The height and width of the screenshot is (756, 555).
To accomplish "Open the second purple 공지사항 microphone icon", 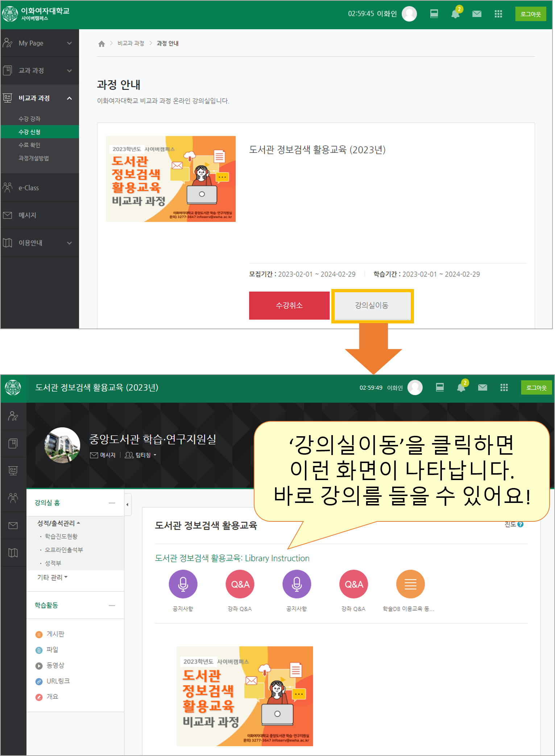I will [297, 584].
